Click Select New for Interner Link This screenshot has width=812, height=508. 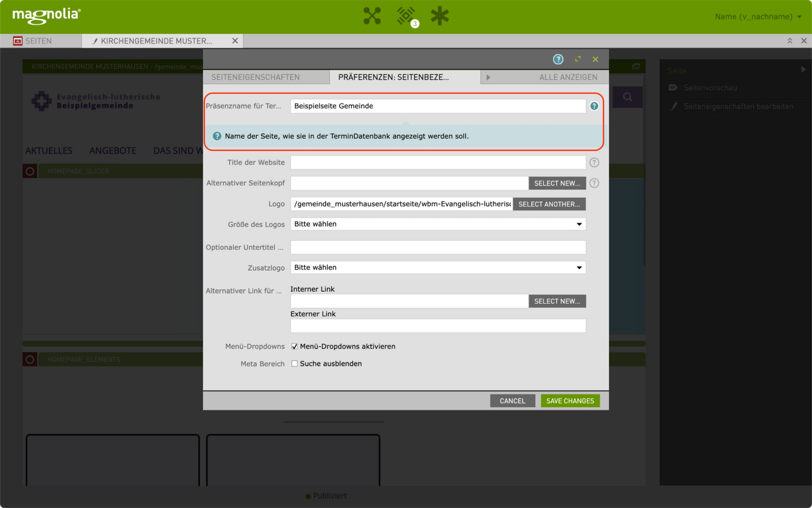557,301
